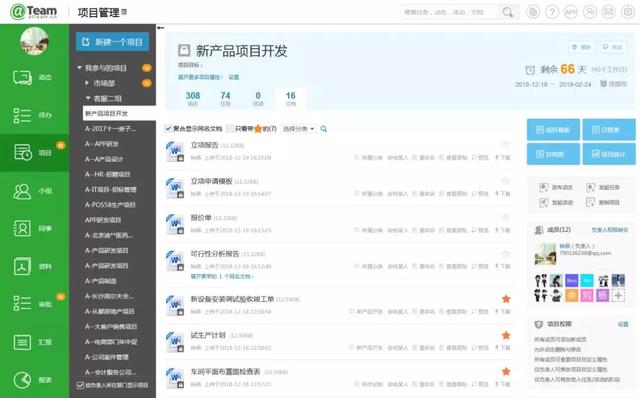Open the 立项报告 document
Screen dimensions: 640x398
click(204, 145)
